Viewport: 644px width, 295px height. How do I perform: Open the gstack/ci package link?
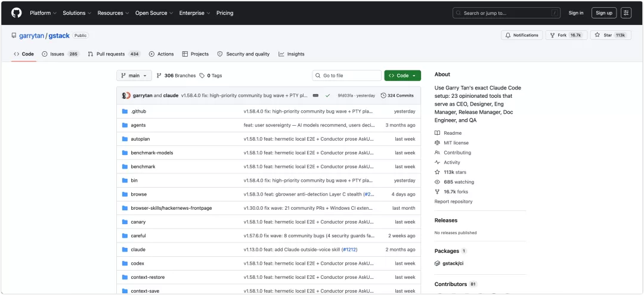coord(453,263)
